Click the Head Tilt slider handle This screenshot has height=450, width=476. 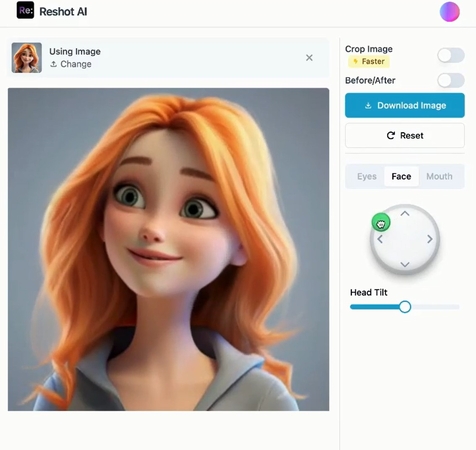[x=405, y=307]
